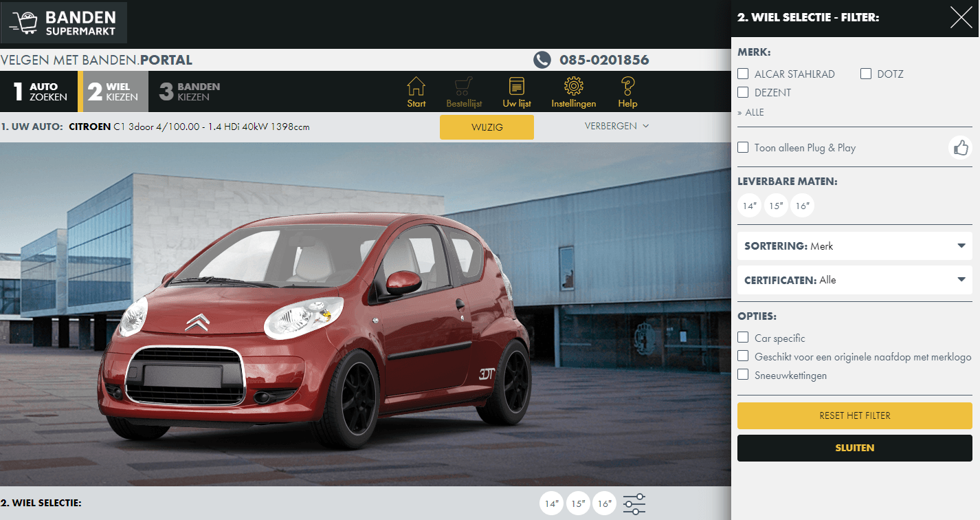Image resolution: width=980 pixels, height=520 pixels.
Task: Click the SLUITEN button
Action: (x=855, y=448)
